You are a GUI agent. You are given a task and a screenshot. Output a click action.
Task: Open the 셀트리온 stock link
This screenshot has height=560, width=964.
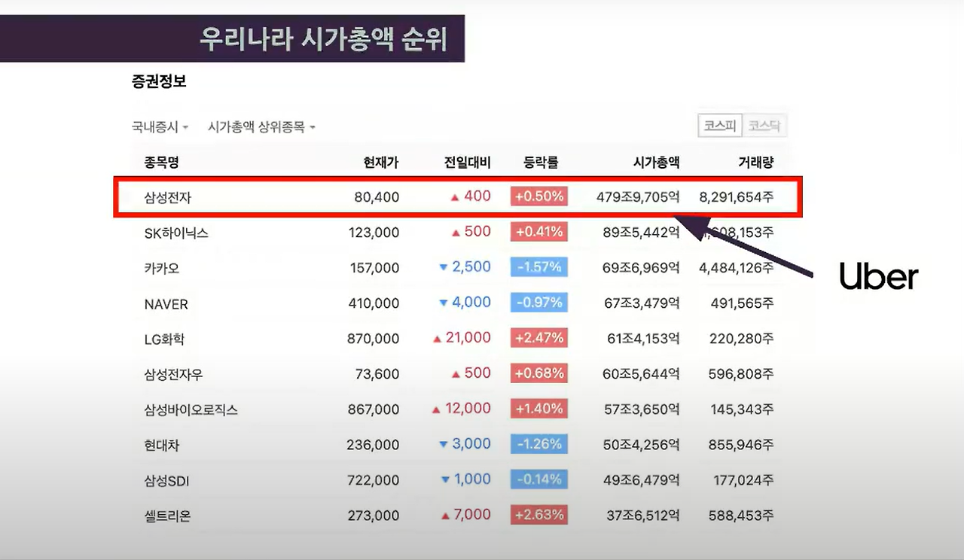[167, 516]
